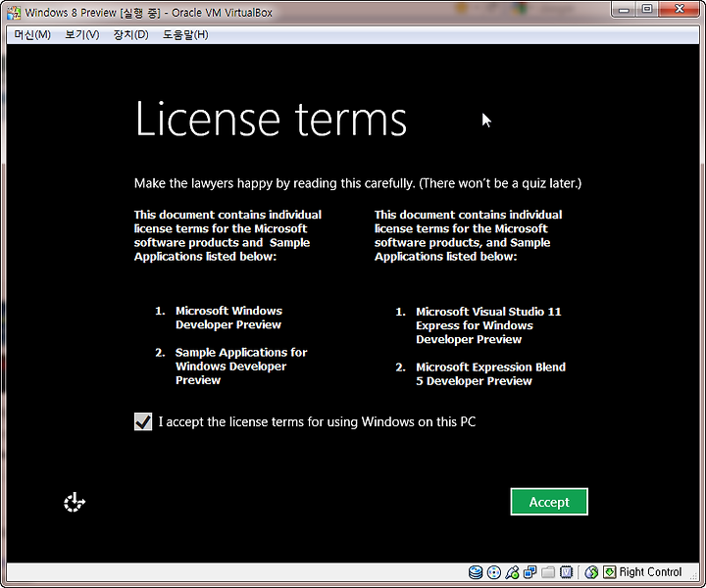The image size is (706, 588).
Task: Click 'Sample Applications for Windows Developer Preview' item
Action: pyautogui.click(x=241, y=367)
